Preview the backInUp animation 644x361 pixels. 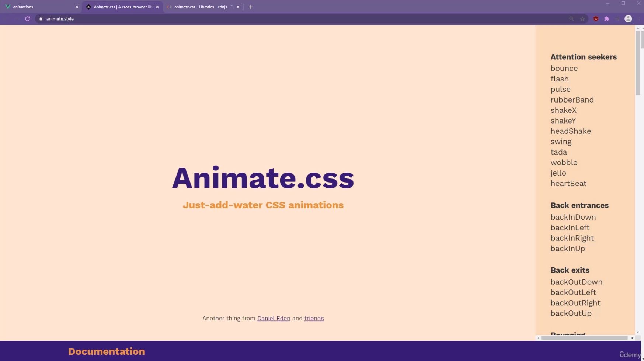click(x=568, y=249)
